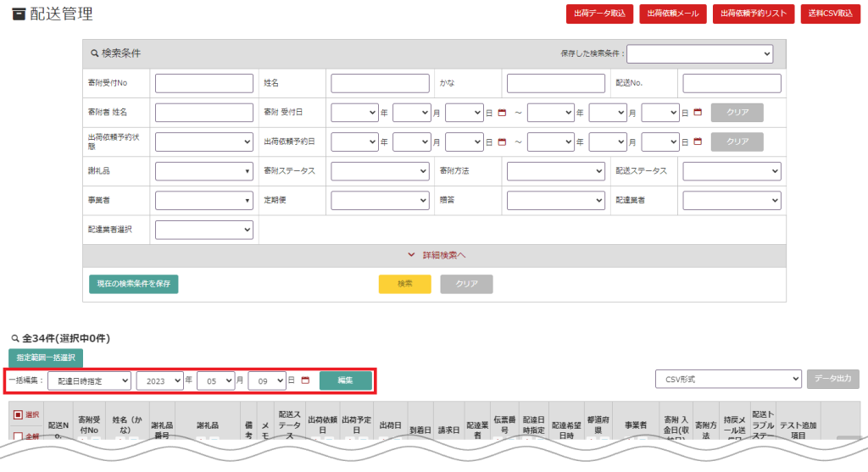Click calendar icon in 一括編集 row
This screenshot has width=868, height=472.
[305, 381]
